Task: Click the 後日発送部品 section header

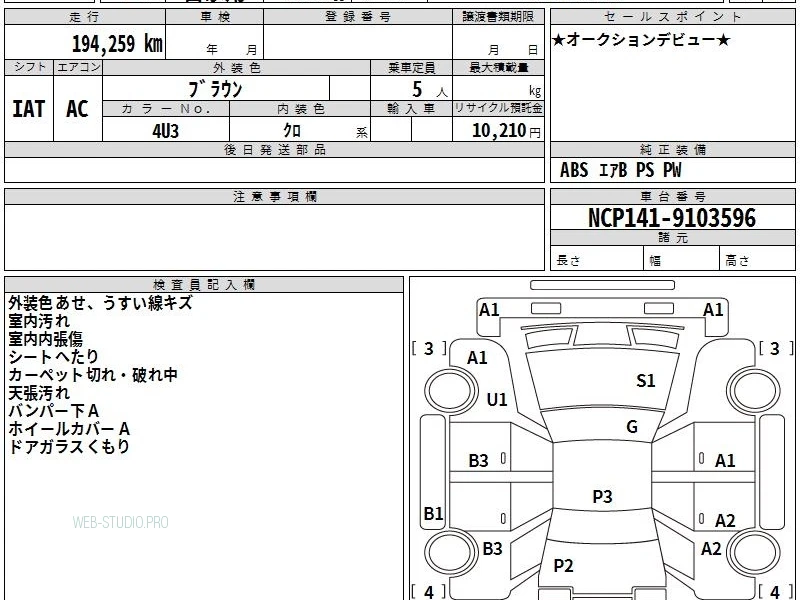Action: coord(274,149)
